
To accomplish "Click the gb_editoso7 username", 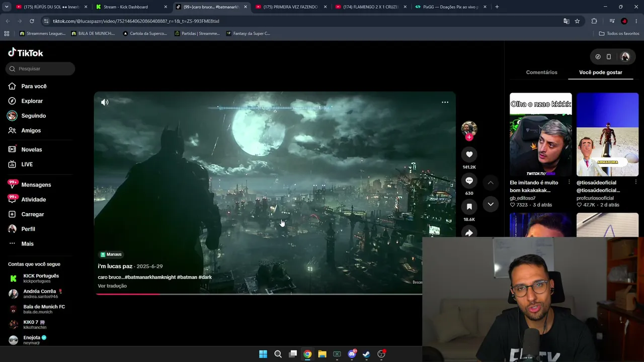I will (x=523, y=198).
